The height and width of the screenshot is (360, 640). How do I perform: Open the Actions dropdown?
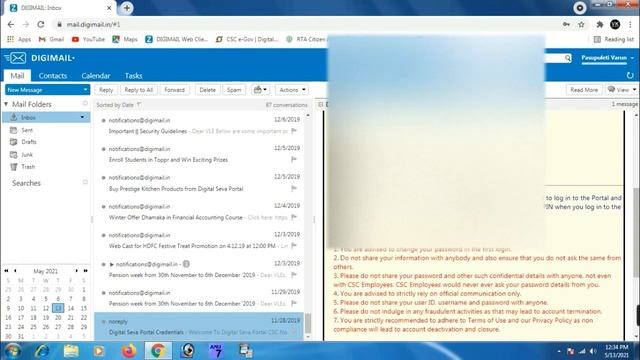coord(292,90)
